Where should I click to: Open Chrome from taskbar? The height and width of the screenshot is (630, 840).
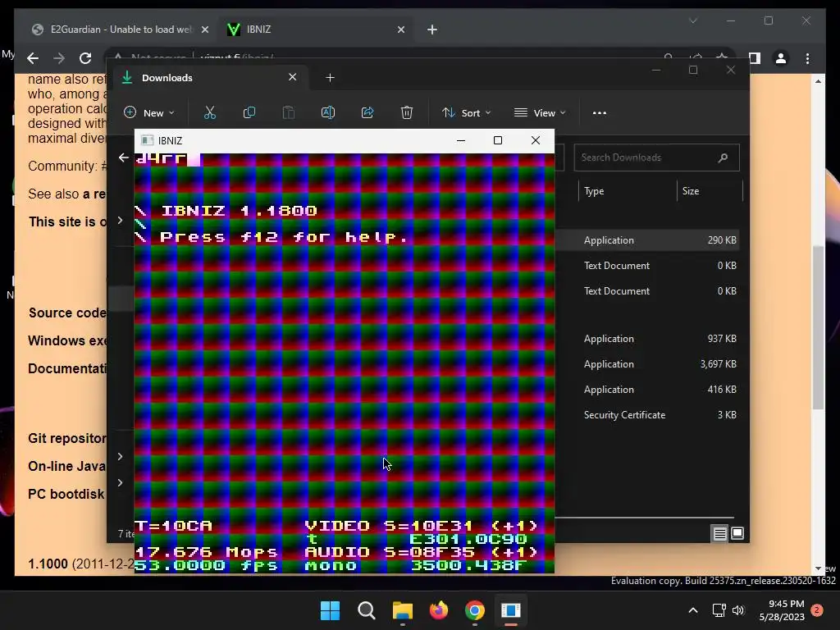pos(475,610)
